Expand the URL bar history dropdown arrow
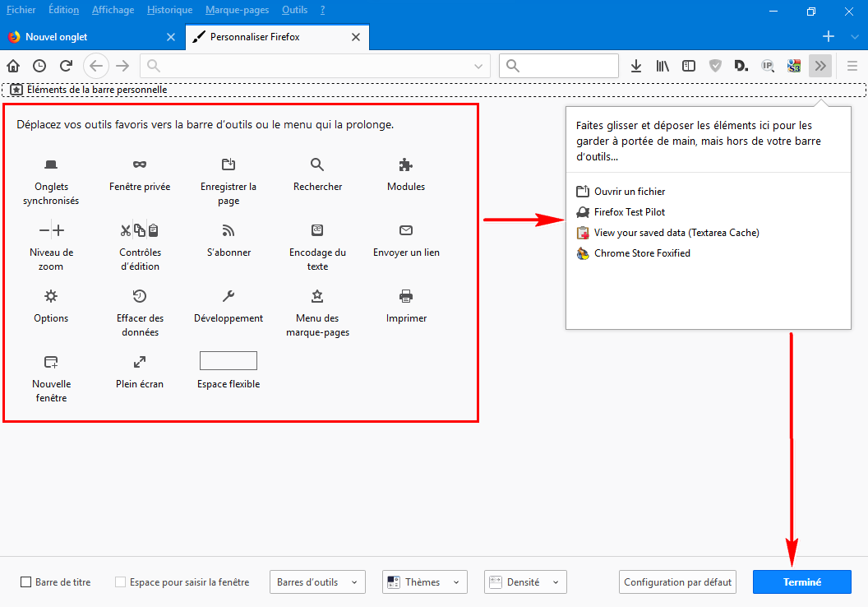The height and width of the screenshot is (607, 868). [x=478, y=67]
